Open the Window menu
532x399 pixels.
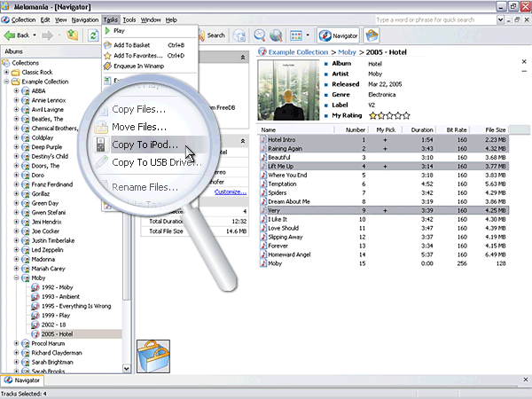tap(151, 20)
